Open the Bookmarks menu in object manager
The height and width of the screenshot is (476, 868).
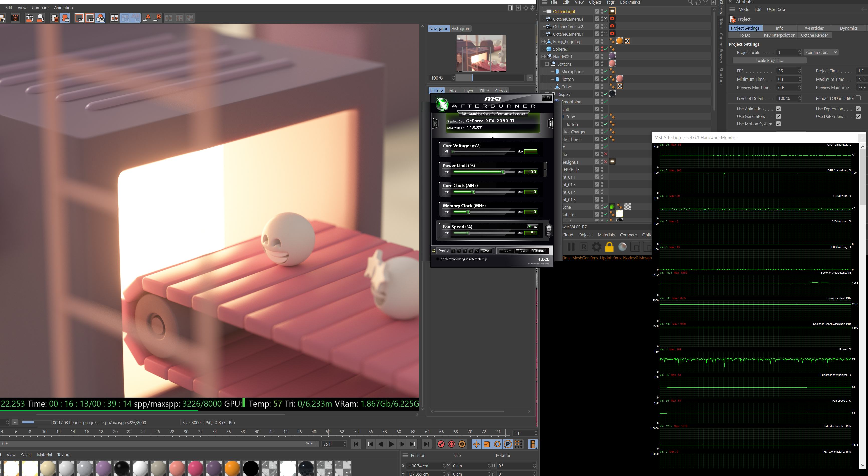click(x=630, y=2)
